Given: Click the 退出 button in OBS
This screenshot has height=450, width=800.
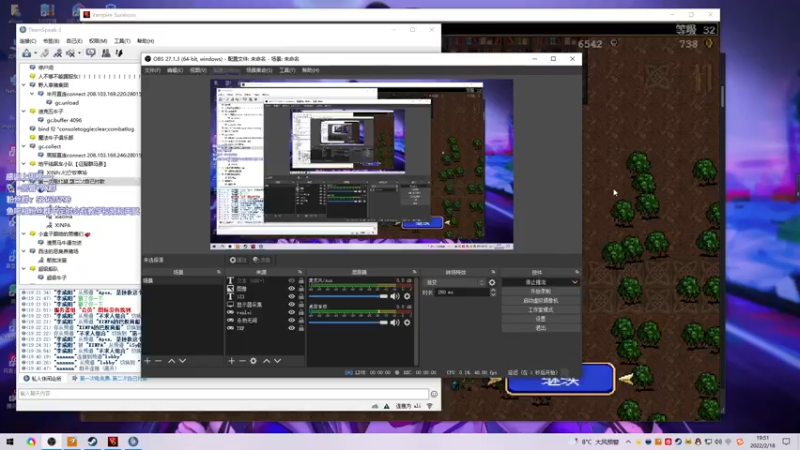Looking at the screenshot, I should [x=540, y=328].
